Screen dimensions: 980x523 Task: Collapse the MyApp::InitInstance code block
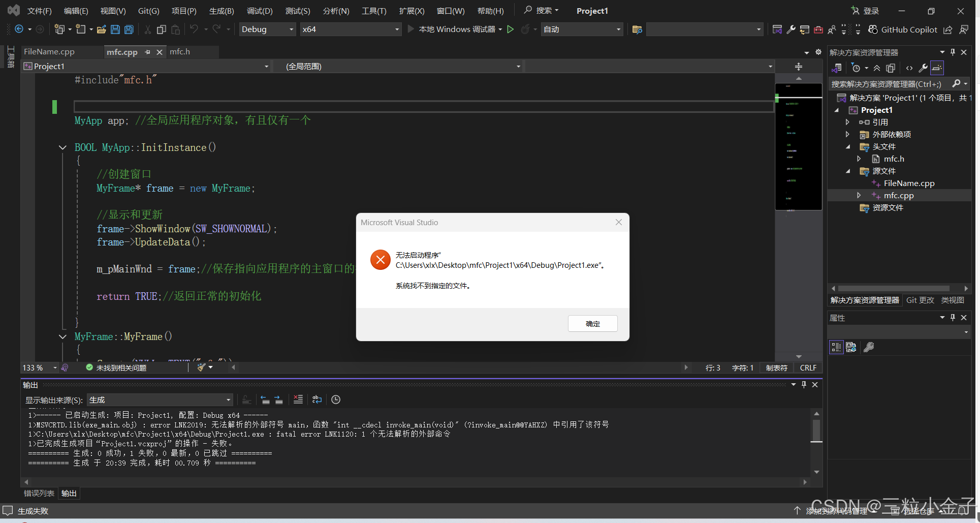62,147
